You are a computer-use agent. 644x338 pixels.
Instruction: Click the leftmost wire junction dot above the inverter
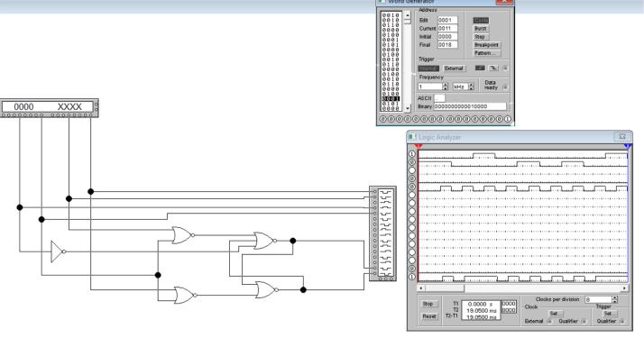tap(20, 207)
